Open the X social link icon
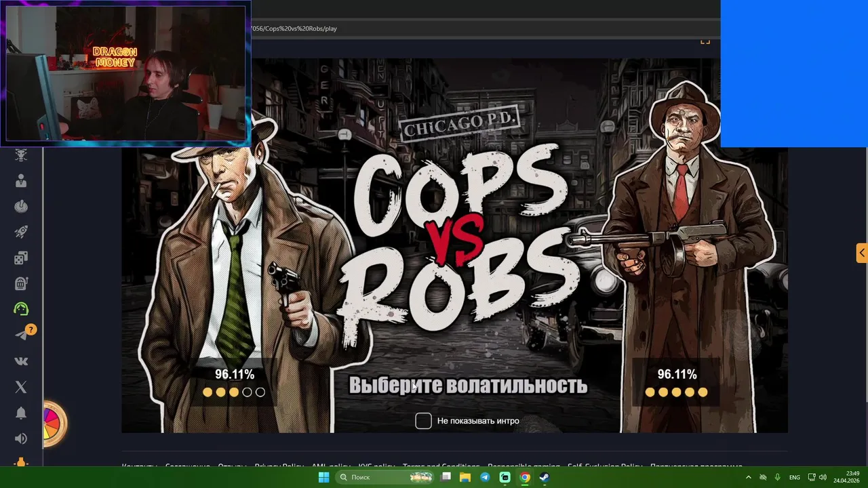 coord(21,387)
